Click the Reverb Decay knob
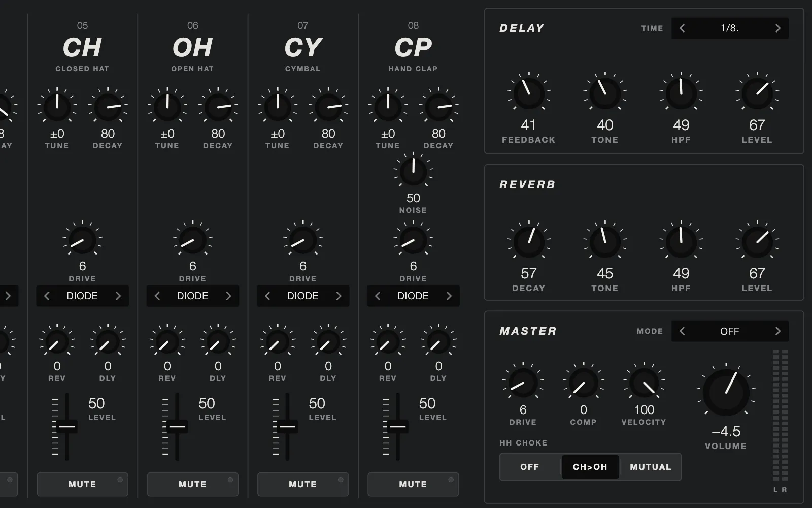 (528, 241)
